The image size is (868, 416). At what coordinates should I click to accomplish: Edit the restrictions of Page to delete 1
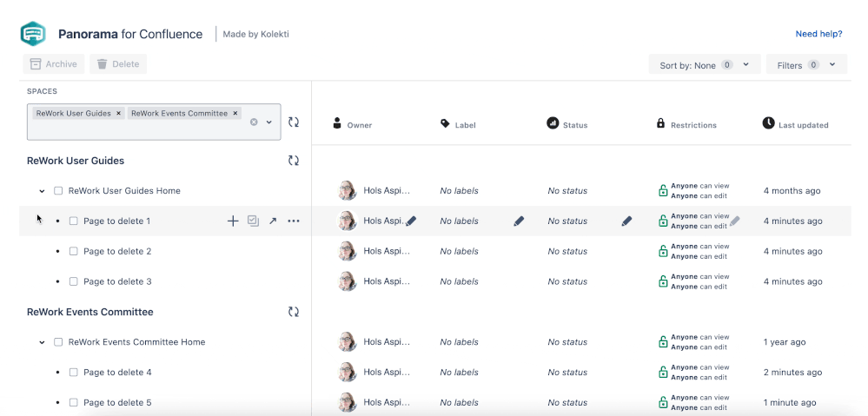[734, 221]
